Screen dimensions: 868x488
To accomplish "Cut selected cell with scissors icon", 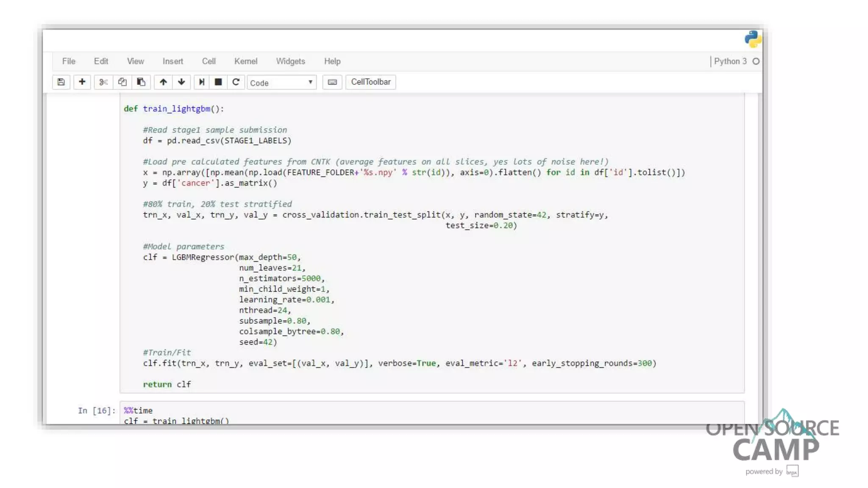I will [x=103, y=82].
